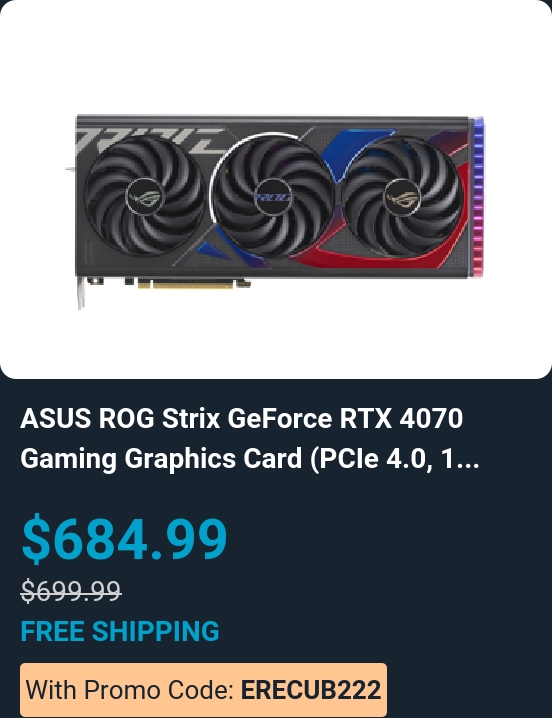Click the truncated title ellipsis after "1"
Viewport: 552px width, 718px height.
(466, 460)
